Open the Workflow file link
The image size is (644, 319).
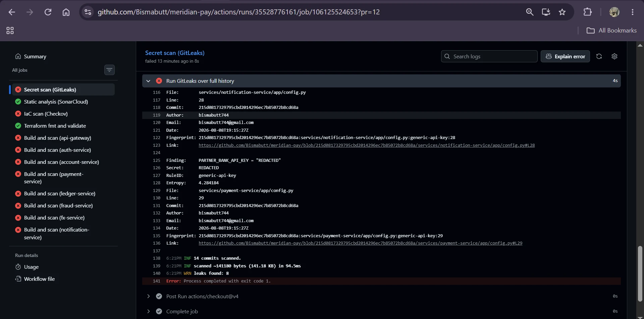(x=35, y=279)
